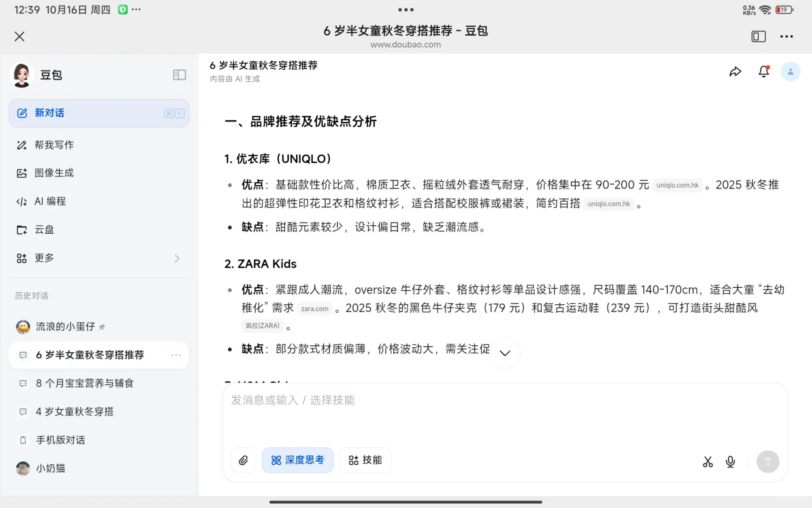The height and width of the screenshot is (508, 812).
Task: Open the 流浪的小蛋仔 conversation
Action: (99, 326)
